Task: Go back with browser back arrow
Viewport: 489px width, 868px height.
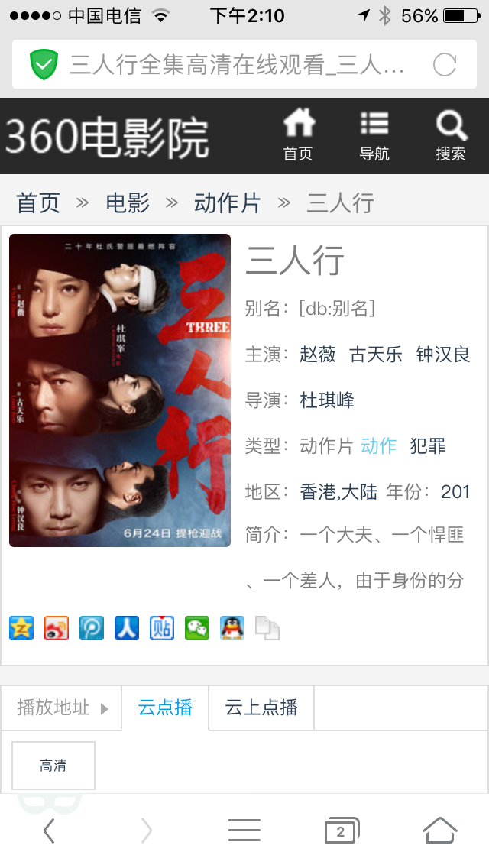Action: click(x=49, y=831)
